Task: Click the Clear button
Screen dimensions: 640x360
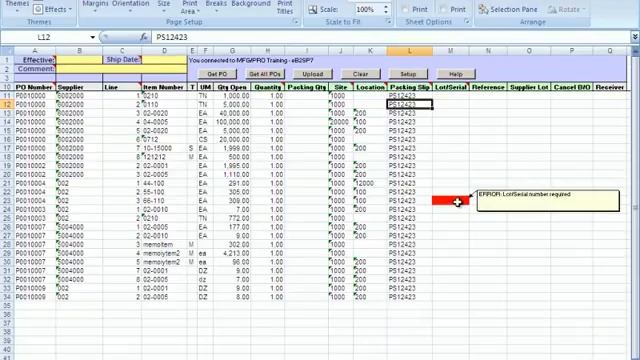Action: click(360, 74)
